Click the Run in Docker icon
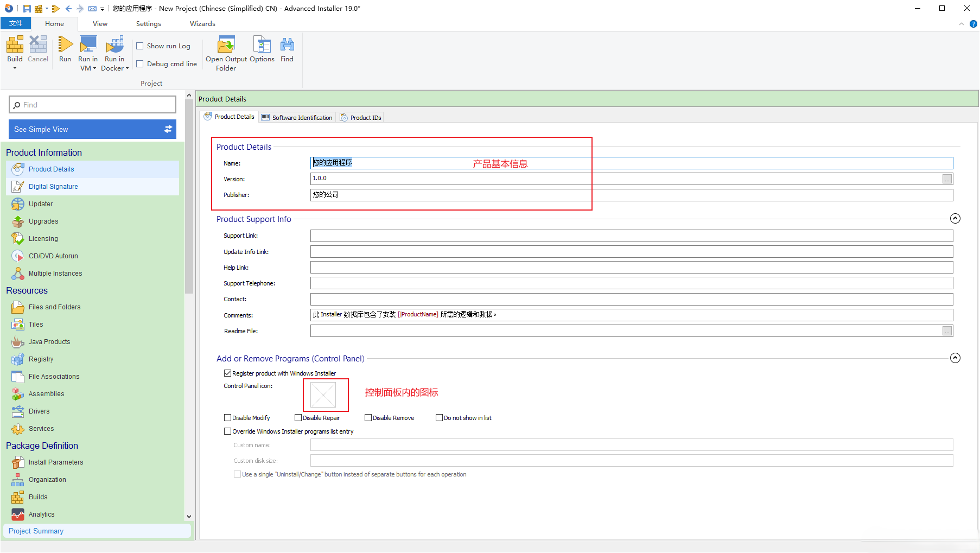 click(x=114, y=44)
